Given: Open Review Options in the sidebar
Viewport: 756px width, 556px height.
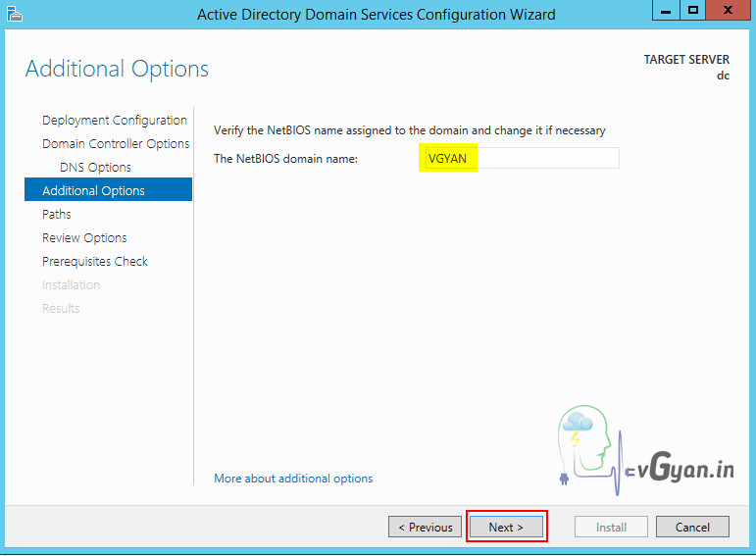Looking at the screenshot, I should pos(84,238).
